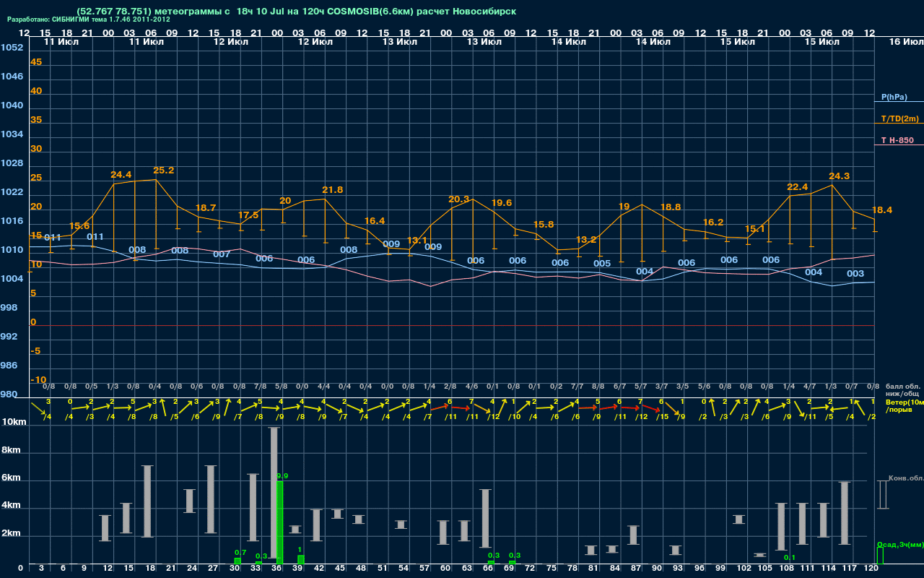
Task: Click the '16 Июл' date label
Action: 905,42
